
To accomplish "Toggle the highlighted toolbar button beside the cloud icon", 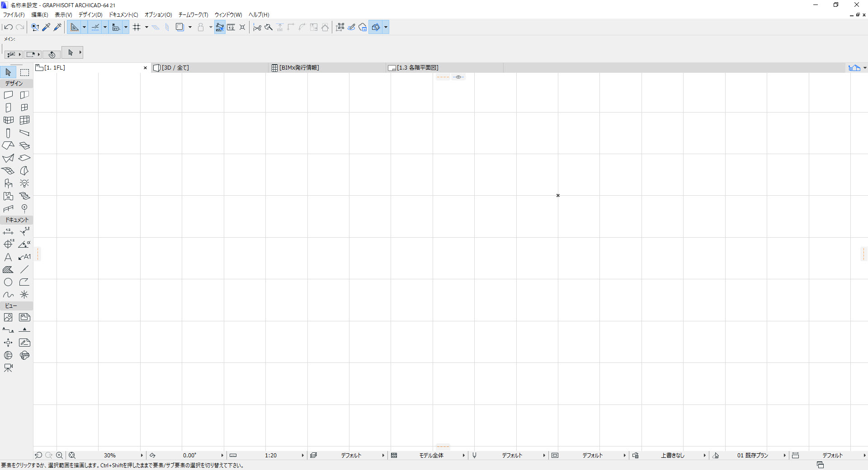I will [376, 27].
